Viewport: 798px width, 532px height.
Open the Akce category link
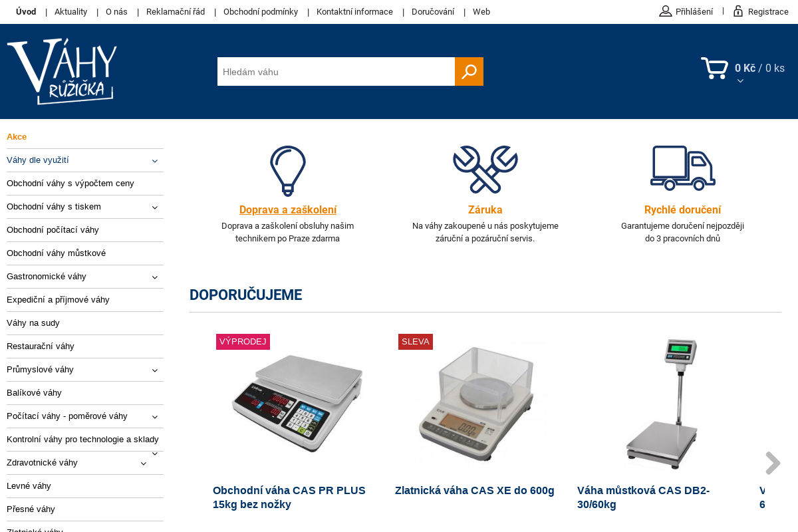point(17,137)
